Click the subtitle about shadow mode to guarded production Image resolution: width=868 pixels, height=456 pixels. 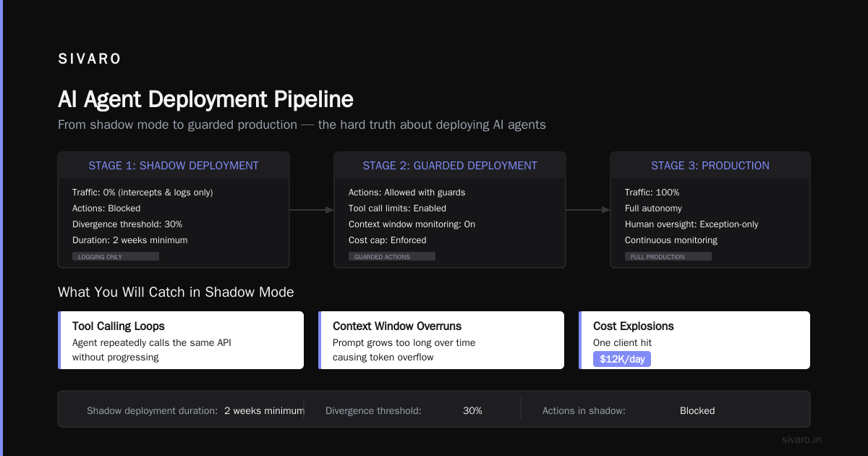pos(302,124)
